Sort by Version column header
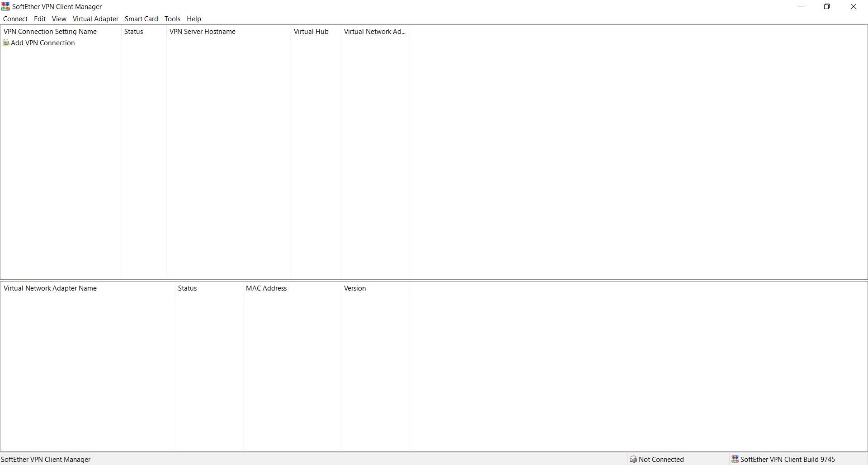 375,288
